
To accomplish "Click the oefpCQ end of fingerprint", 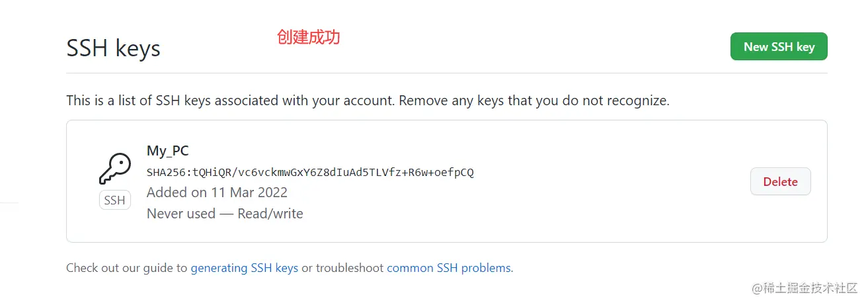I will click(x=456, y=173).
